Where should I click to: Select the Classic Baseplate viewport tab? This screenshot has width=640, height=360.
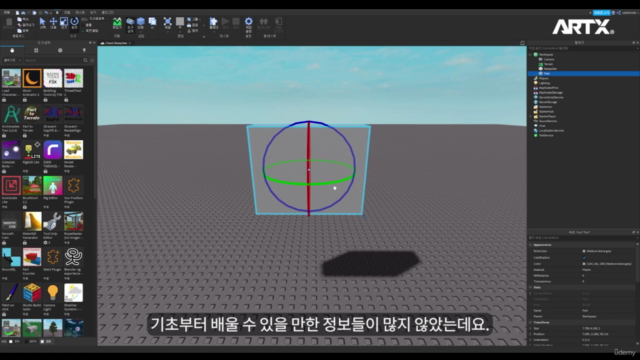click(115, 43)
